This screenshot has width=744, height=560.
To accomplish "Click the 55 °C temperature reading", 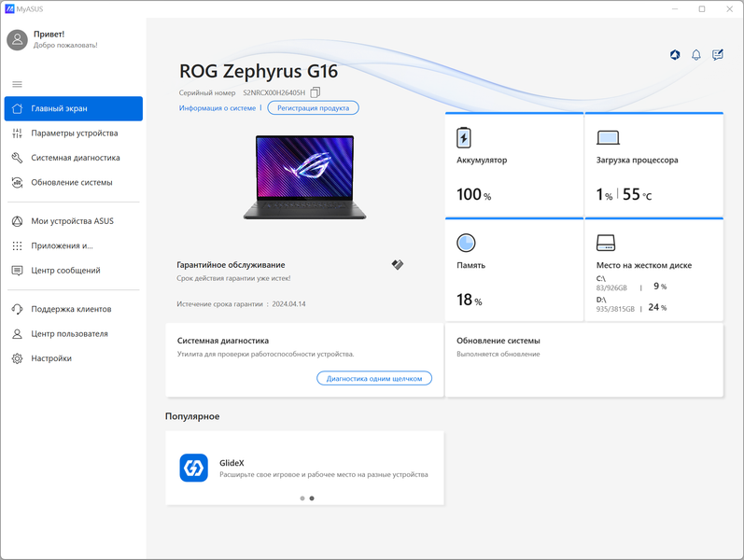I will click(638, 194).
